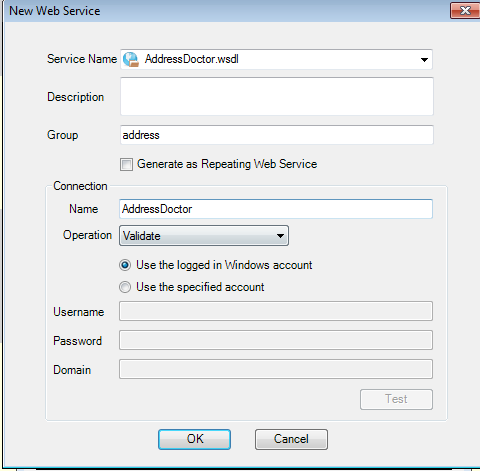Click the Domain input field

tap(276, 369)
